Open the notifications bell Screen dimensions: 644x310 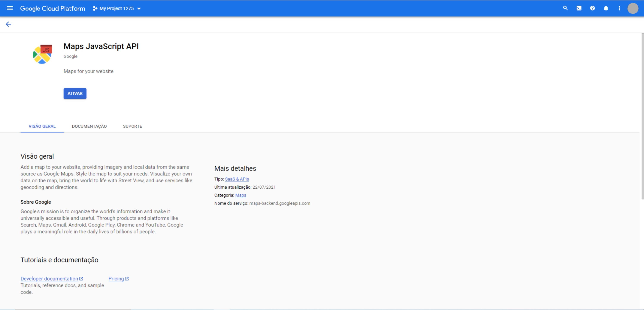click(606, 8)
